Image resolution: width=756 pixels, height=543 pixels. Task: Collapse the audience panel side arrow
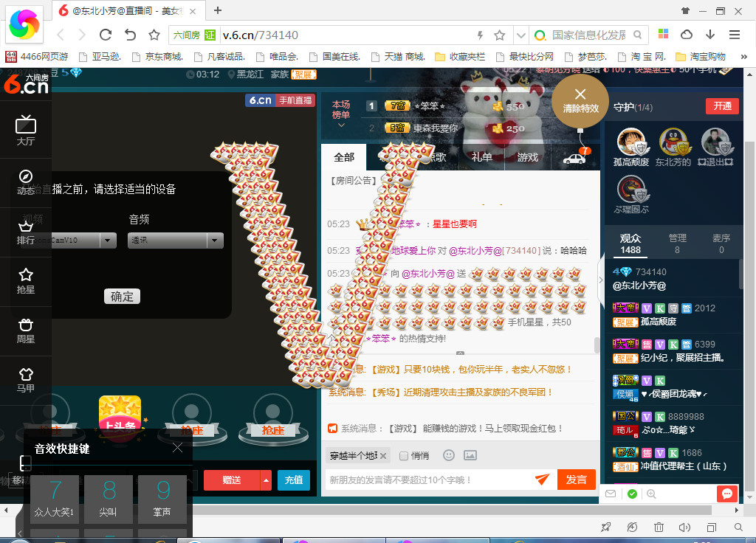pos(601,280)
